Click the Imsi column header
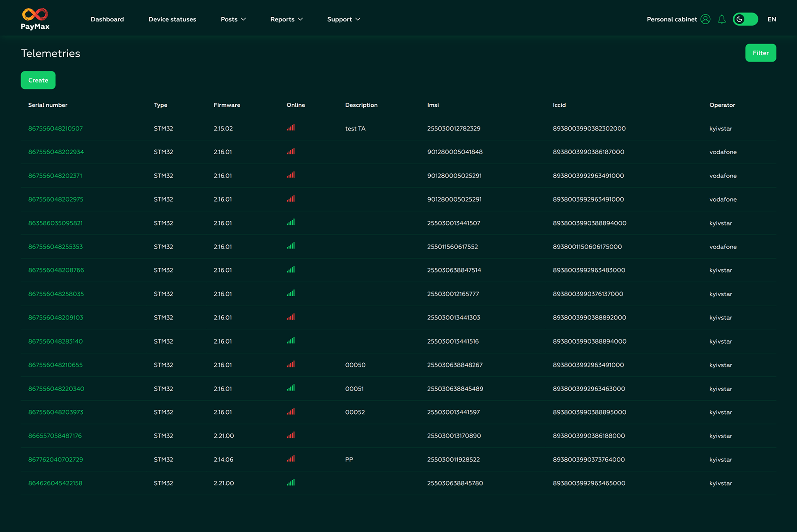The height and width of the screenshot is (532, 797). (433, 105)
